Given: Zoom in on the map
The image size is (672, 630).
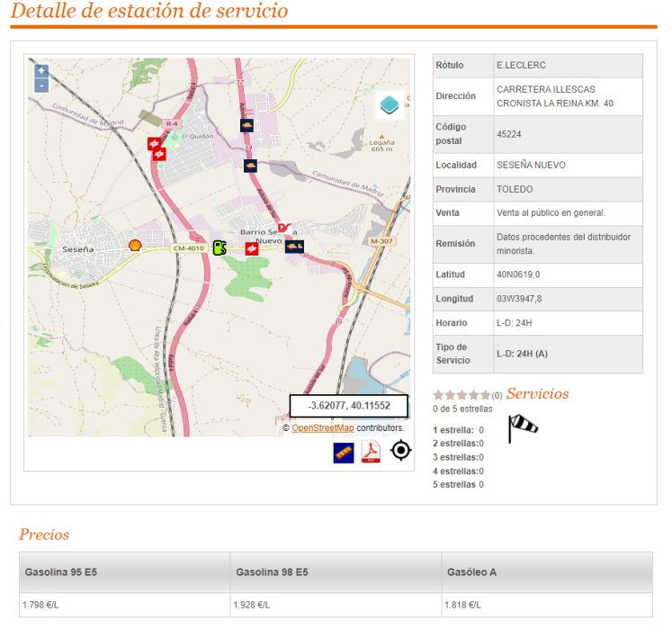Looking at the screenshot, I should pos(41,71).
